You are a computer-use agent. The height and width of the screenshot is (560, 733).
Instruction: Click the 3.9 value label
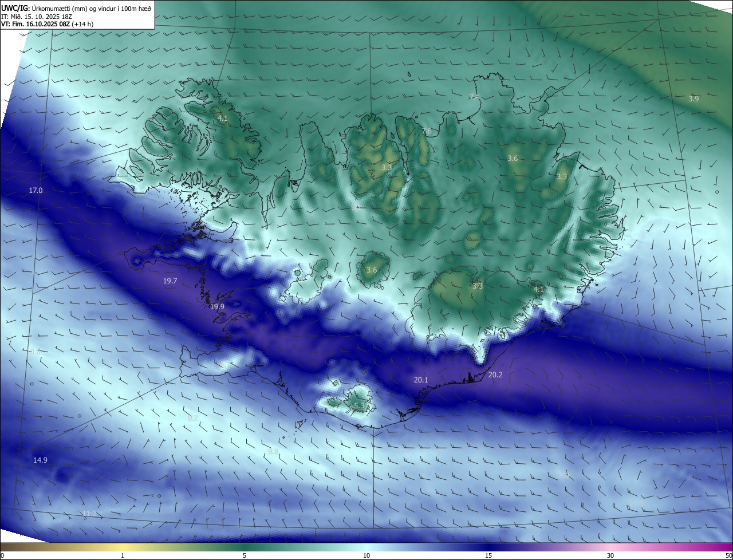[x=693, y=98]
